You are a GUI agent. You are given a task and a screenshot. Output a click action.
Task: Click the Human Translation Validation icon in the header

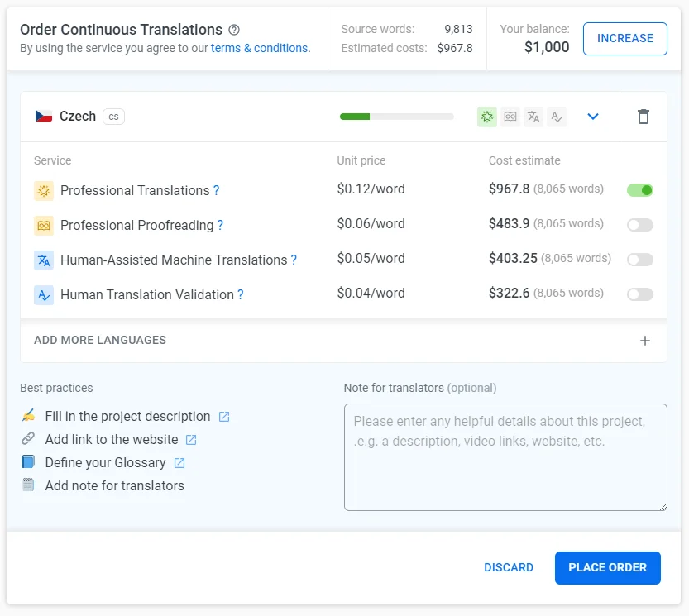[557, 117]
